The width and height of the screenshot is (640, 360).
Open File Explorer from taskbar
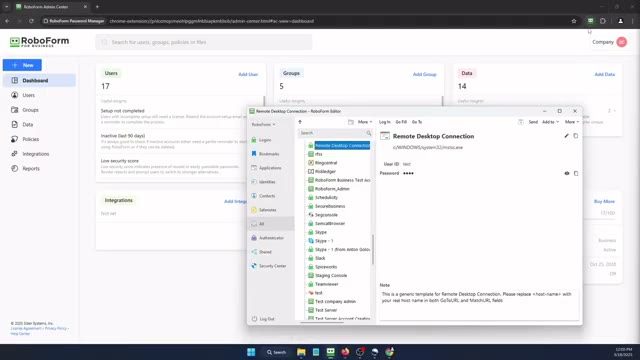[301, 352]
